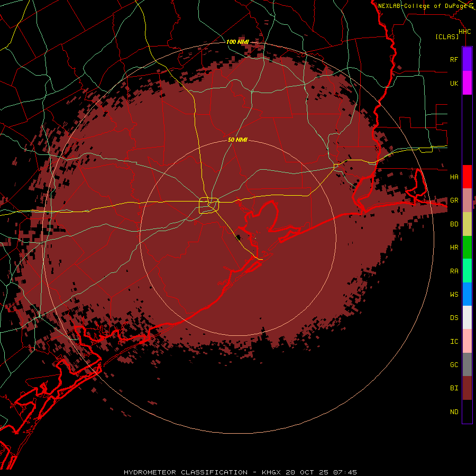
Task: Click the [CLAS] units label
Action: pos(447,36)
